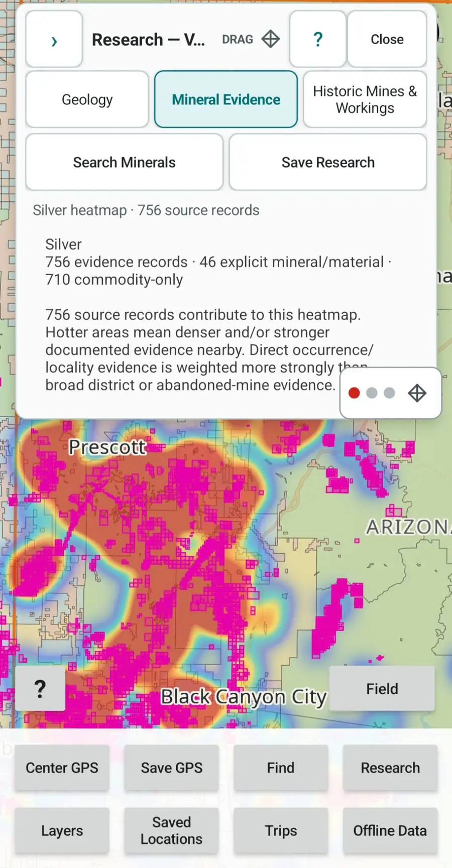
Task: Open Historic Mines & Workings tab
Action: pos(365,99)
